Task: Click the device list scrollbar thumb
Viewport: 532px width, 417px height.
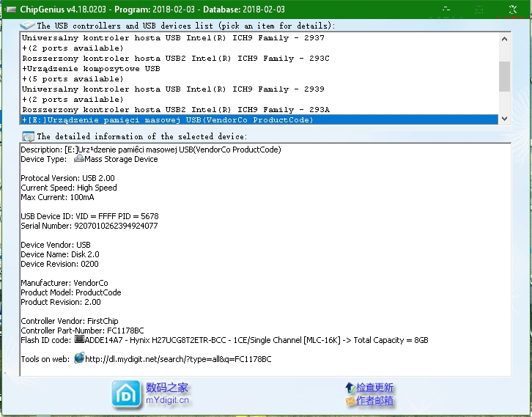Action: [x=504, y=76]
